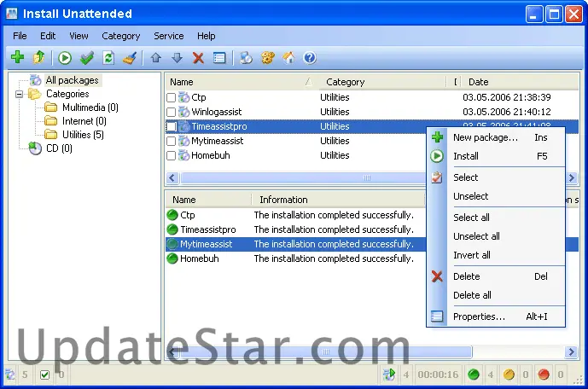588x389 pixels.
Task: Choose Properties... in context menu
Action: pyautogui.click(x=496, y=316)
